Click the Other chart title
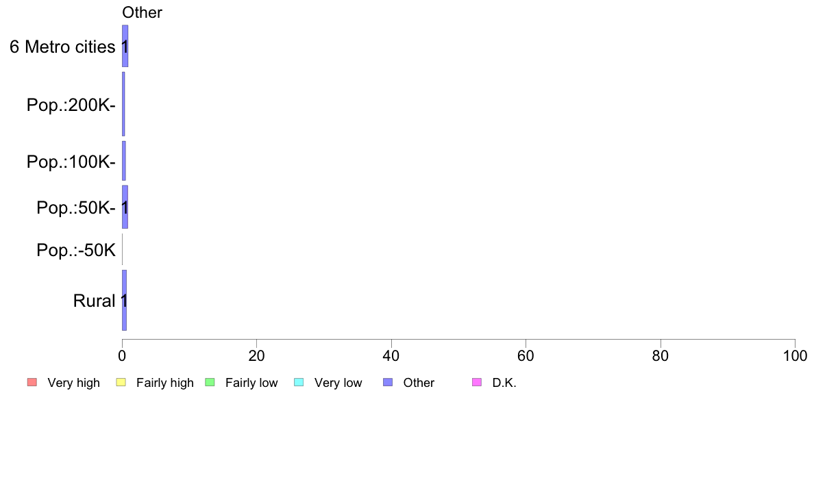The image size is (814, 504). [x=143, y=12]
